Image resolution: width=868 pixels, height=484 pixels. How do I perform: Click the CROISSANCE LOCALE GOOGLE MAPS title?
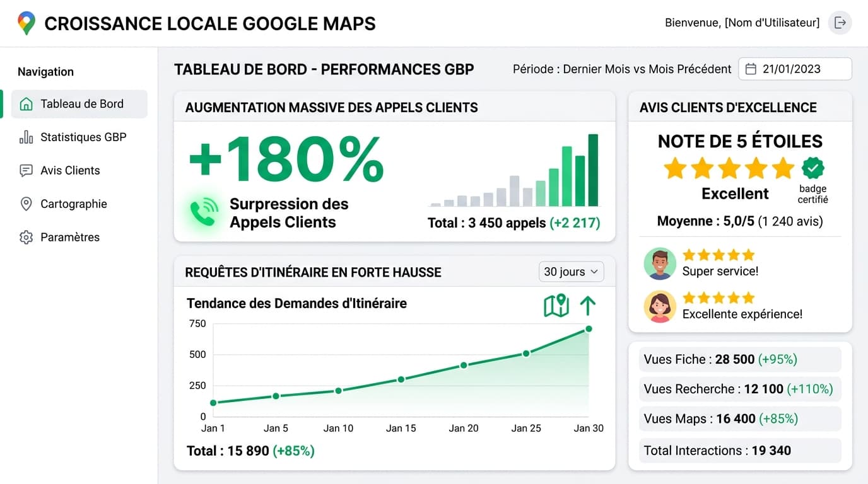[x=210, y=23]
